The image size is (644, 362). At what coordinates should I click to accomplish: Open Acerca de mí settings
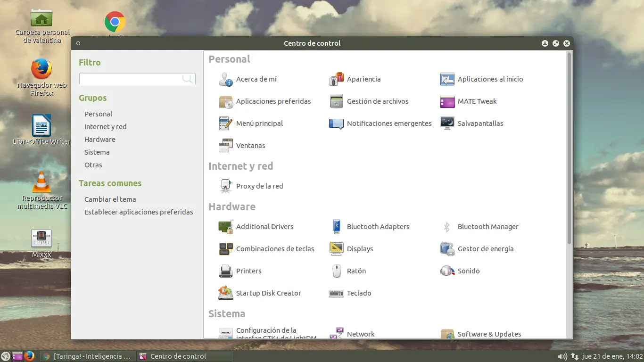[x=248, y=79]
